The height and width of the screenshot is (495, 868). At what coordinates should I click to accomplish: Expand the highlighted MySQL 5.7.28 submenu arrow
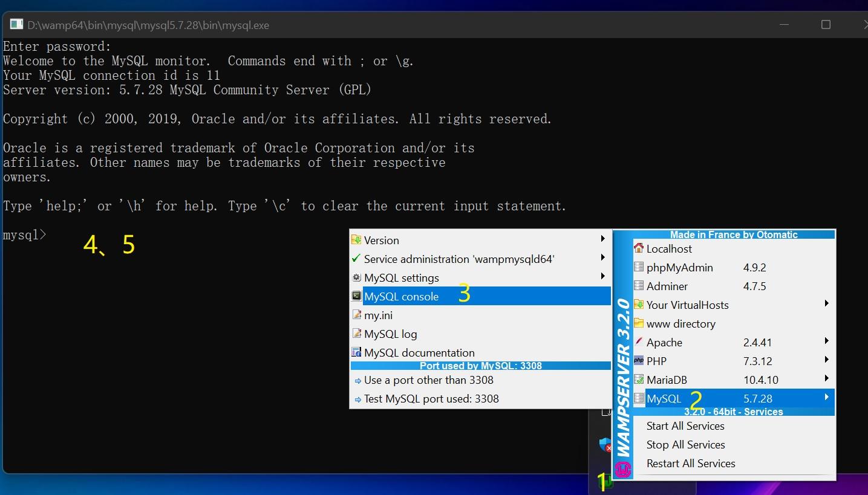pos(826,397)
